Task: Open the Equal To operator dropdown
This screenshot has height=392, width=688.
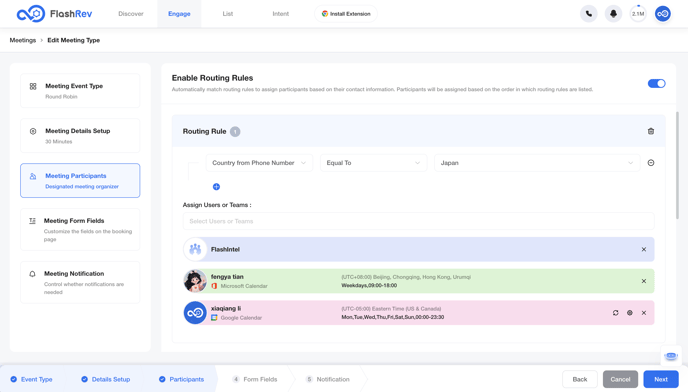Action: (373, 163)
